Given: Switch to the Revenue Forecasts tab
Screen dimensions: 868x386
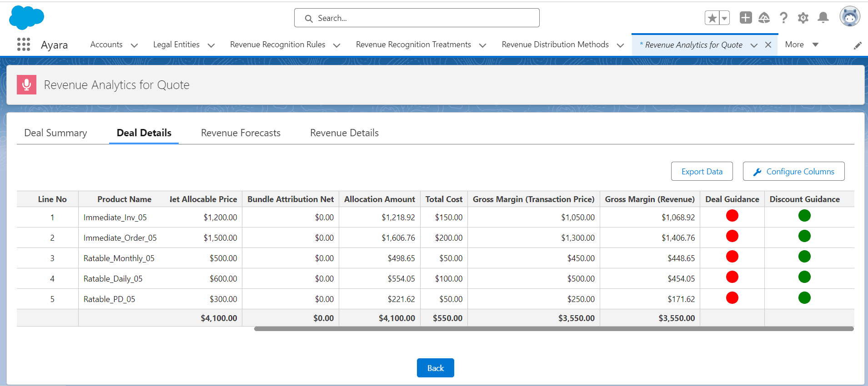Looking at the screenshot, I should click(241, 133).
